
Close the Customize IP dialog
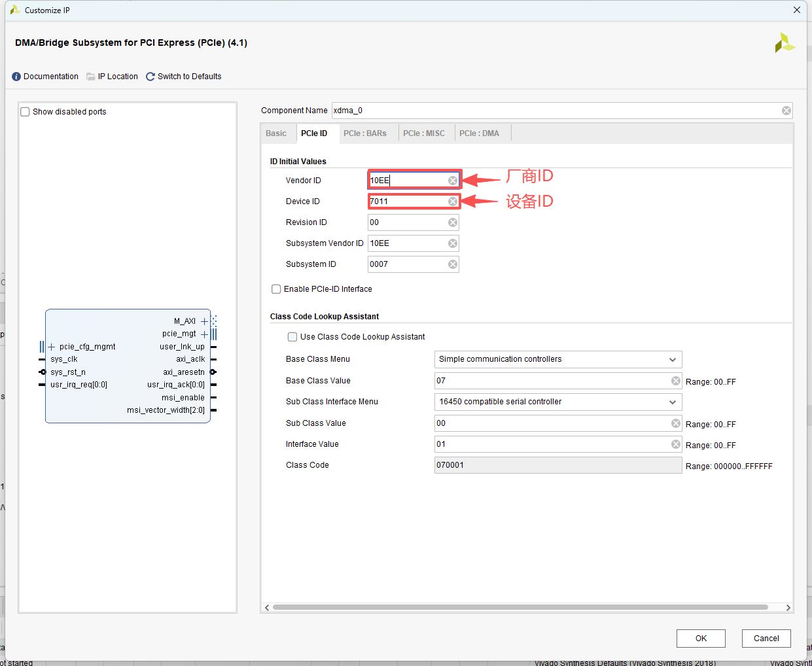coord(797,10)
